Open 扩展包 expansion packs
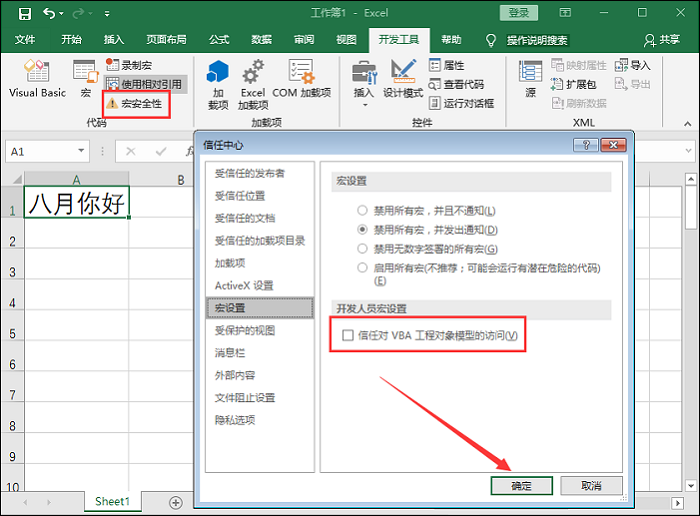This screenshot has width=700, height=516. coord(574,84)
